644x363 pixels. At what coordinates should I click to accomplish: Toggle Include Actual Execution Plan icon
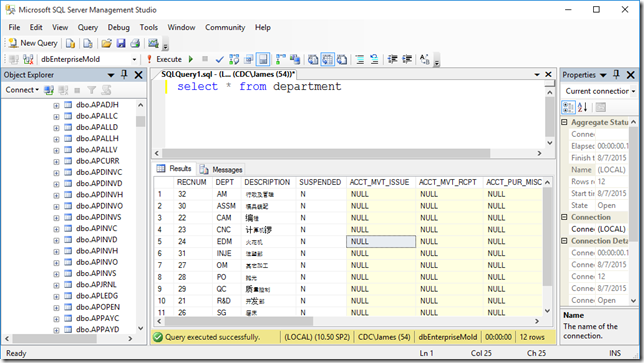coord(281,60)
